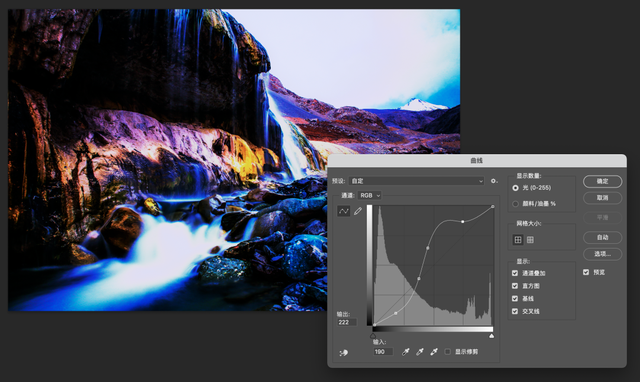The image size is (640, 382).
Task: Toggle the 预览 preview checkbox
Action: click(x=586, y=272)
